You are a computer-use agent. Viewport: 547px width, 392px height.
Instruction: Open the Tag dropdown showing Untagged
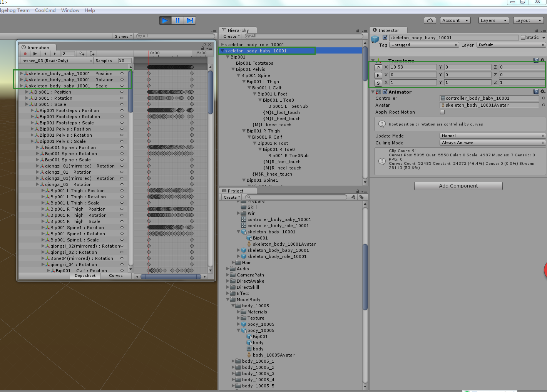pos(423,45)
